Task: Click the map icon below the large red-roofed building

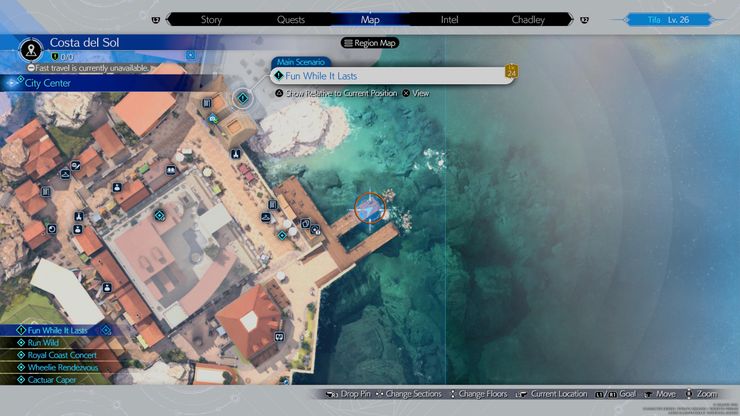Action: (x=279, y=337)
